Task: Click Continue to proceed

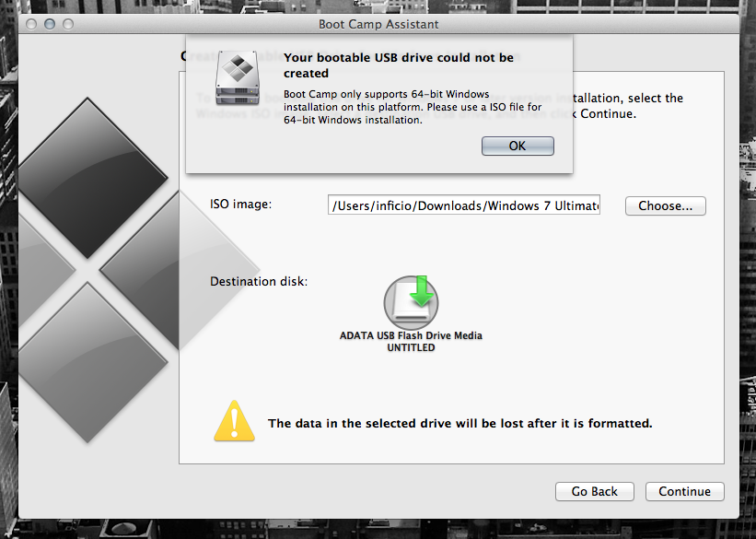Action: point(685,491)
